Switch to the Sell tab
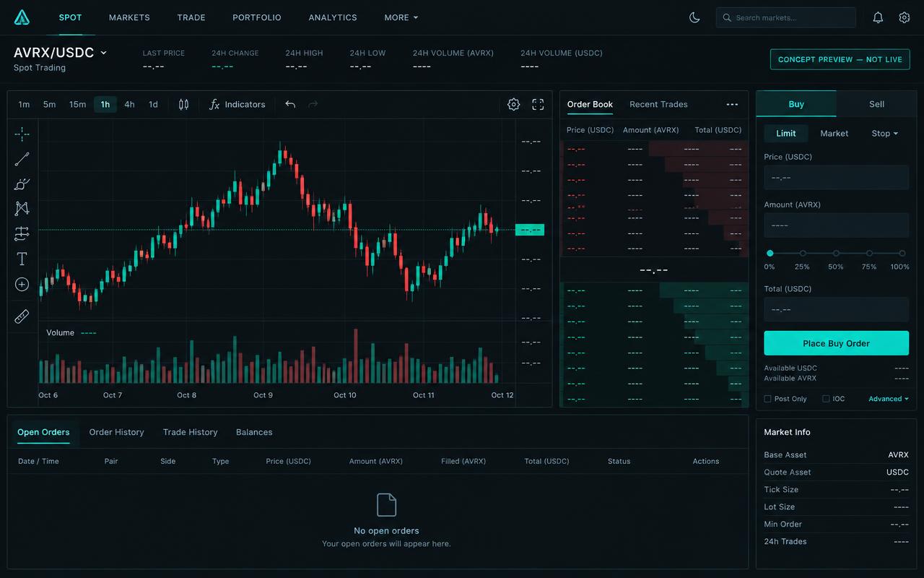Image resolution: width=924 pixels, height=578 pixels. pos(876,104)
